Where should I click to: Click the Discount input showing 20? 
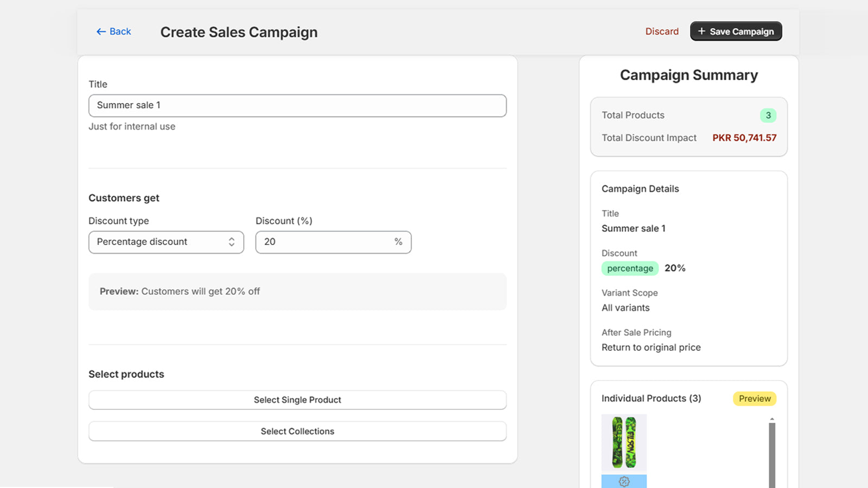coord(325,242)
